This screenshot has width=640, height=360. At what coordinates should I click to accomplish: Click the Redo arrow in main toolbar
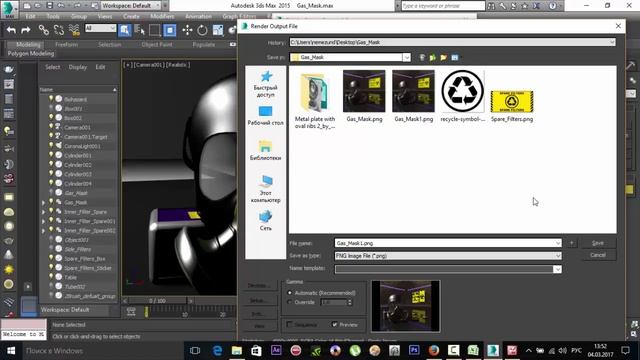pyautogui.click(x=26, y=30)
